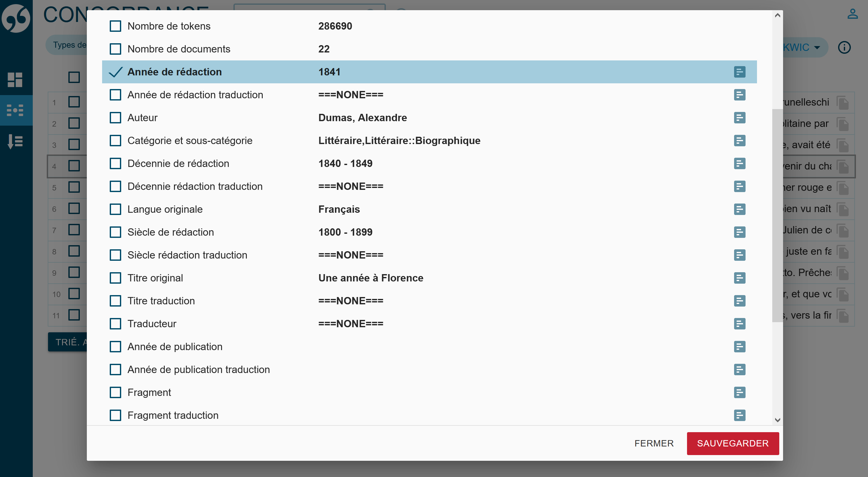Image resolution: width=868 pixels, height=477 pixels.
Task: Click the Fragment row list icon
Action: coord(739,392)
